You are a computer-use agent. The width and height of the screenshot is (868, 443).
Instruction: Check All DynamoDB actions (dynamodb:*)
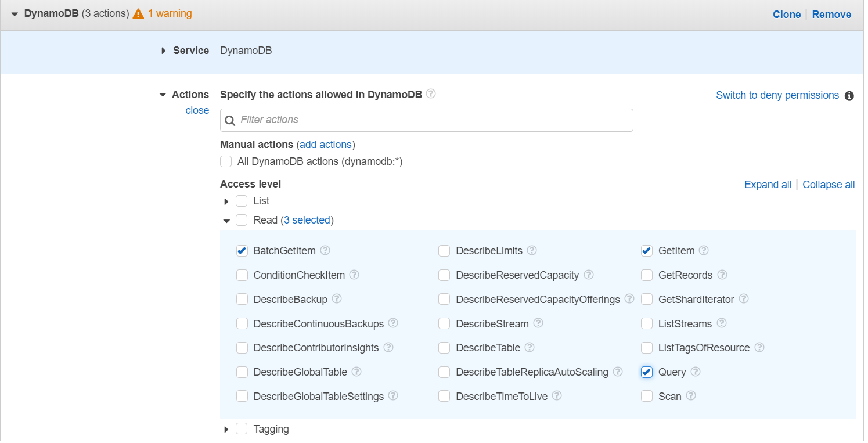point(226,161)
